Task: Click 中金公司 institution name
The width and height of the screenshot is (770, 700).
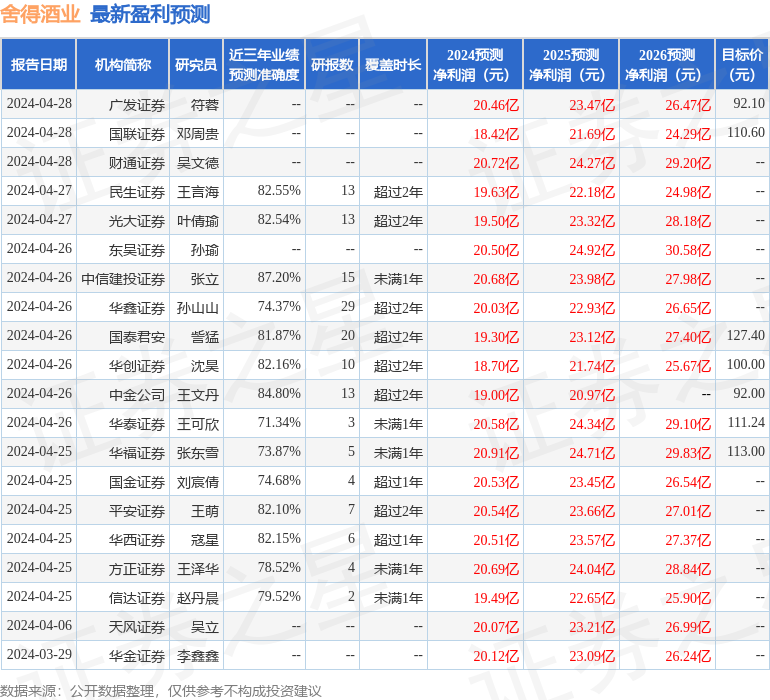Action: tap(137, 395)
